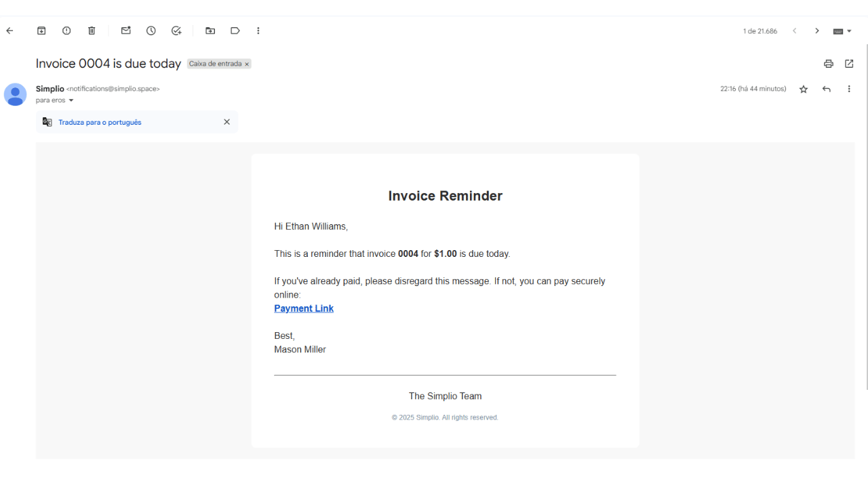Open more options next to the reply arrow
Image resolution: width=868 pixels, height=488 pixels.
[849, 89]
